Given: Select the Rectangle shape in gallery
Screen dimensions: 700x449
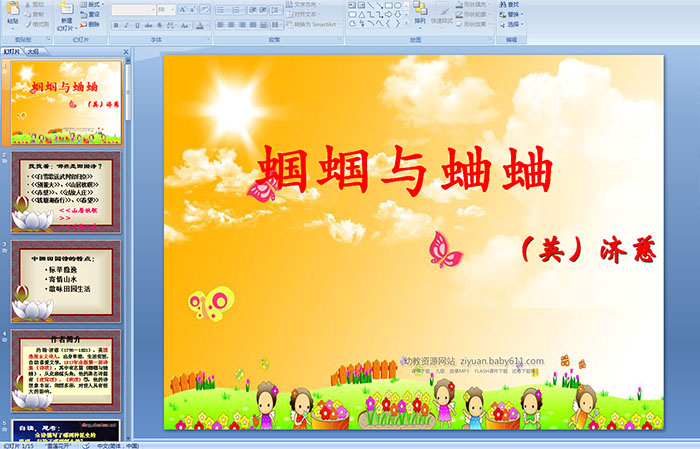Looking at the screenshot, I should coord(389,5).
